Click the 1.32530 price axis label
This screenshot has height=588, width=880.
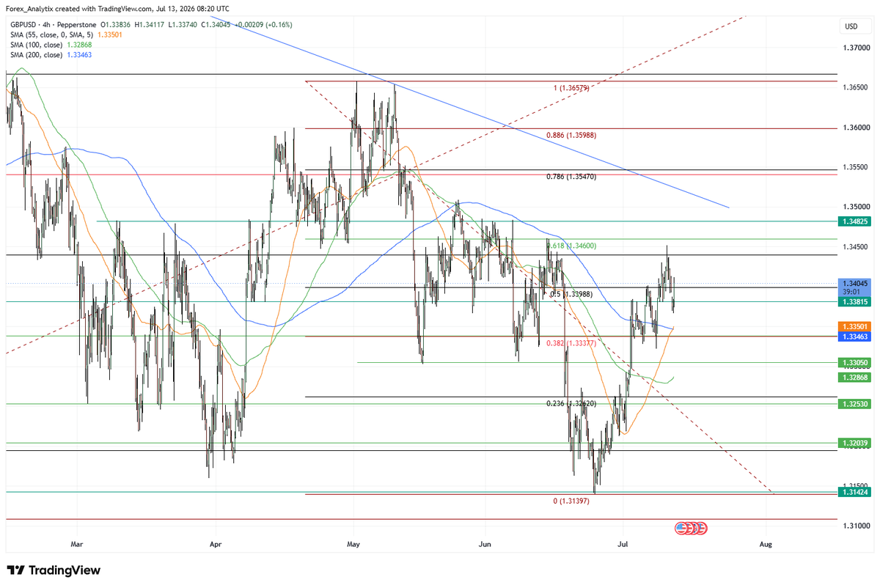tap(856, 404)
